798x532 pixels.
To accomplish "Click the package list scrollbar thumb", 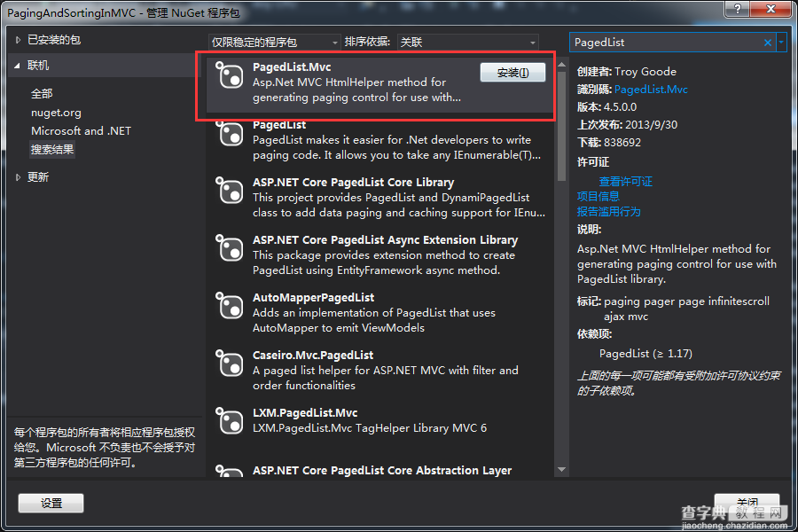I will click(x=562, y=126).
